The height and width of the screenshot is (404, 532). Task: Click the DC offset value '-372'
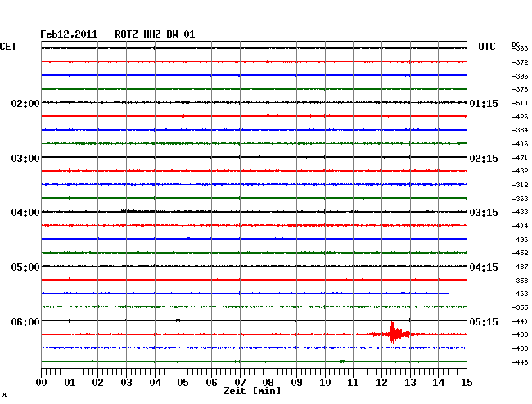tap(520, 62)
